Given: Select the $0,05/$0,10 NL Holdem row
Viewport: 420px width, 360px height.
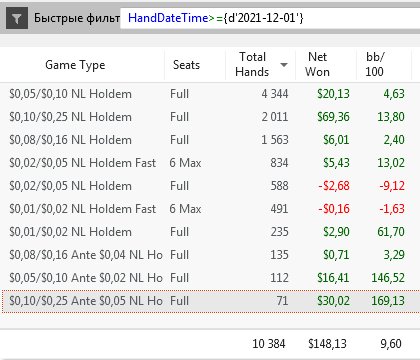Looking at the screenshot, I should coord(210,94).
